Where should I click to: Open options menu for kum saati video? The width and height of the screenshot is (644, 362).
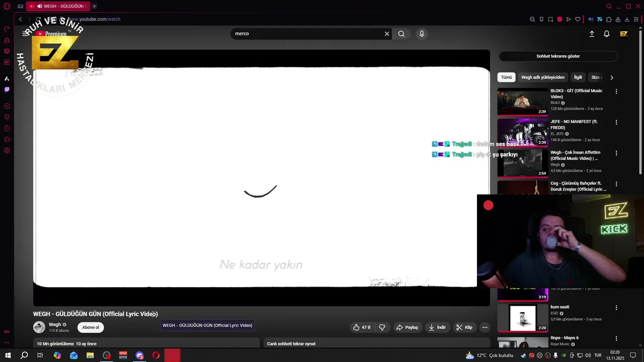[x=616, y=308]
